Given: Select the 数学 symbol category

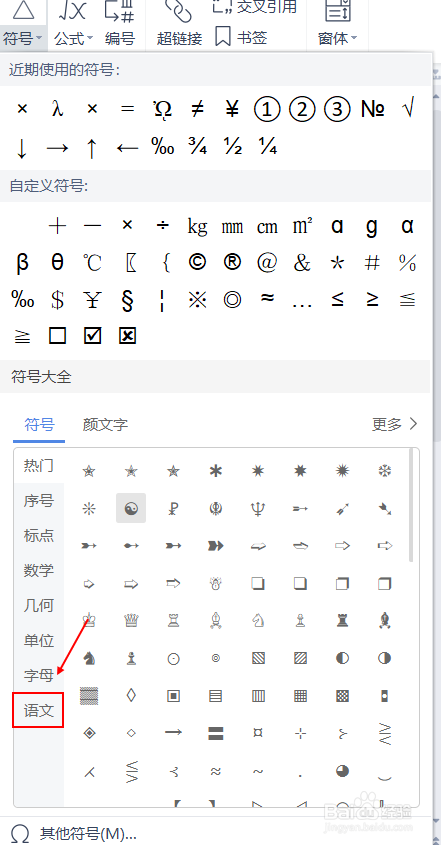Looking at the screenshot, I should click(x=39, y=570).
